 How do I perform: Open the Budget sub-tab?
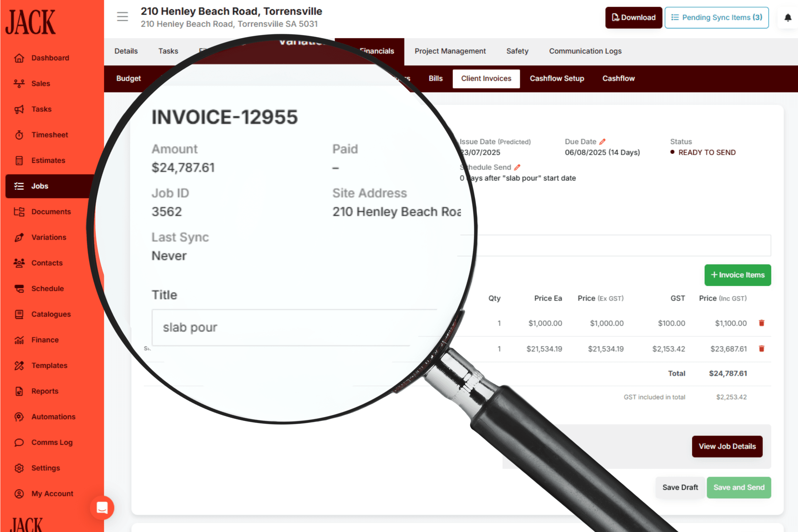[x=128, y=78]
